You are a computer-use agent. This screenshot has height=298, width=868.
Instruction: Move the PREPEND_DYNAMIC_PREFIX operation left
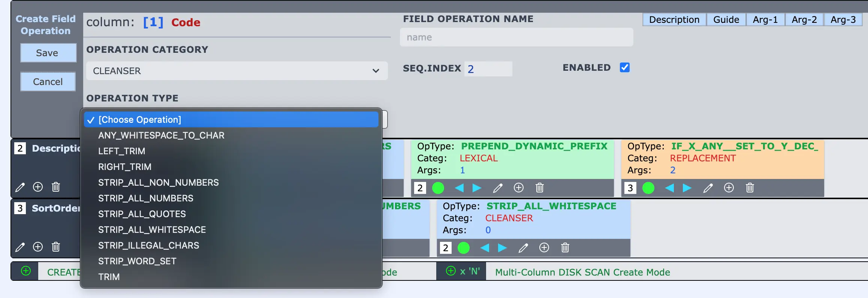(459, 188)
